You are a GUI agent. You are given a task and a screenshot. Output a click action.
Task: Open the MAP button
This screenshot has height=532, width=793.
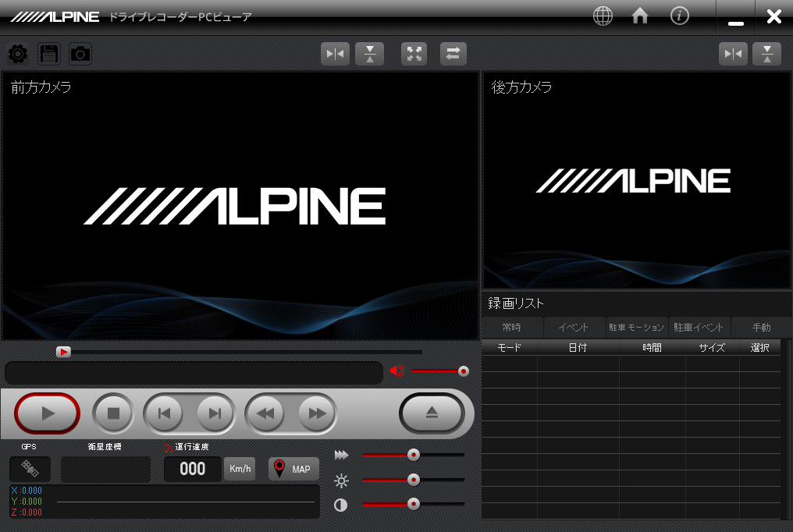coord(293,469)
